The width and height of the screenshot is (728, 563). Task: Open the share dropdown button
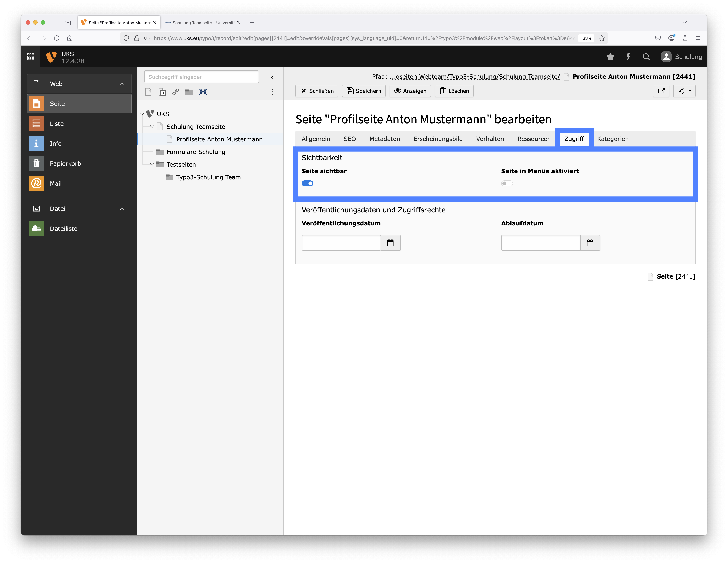pos(684,91)
